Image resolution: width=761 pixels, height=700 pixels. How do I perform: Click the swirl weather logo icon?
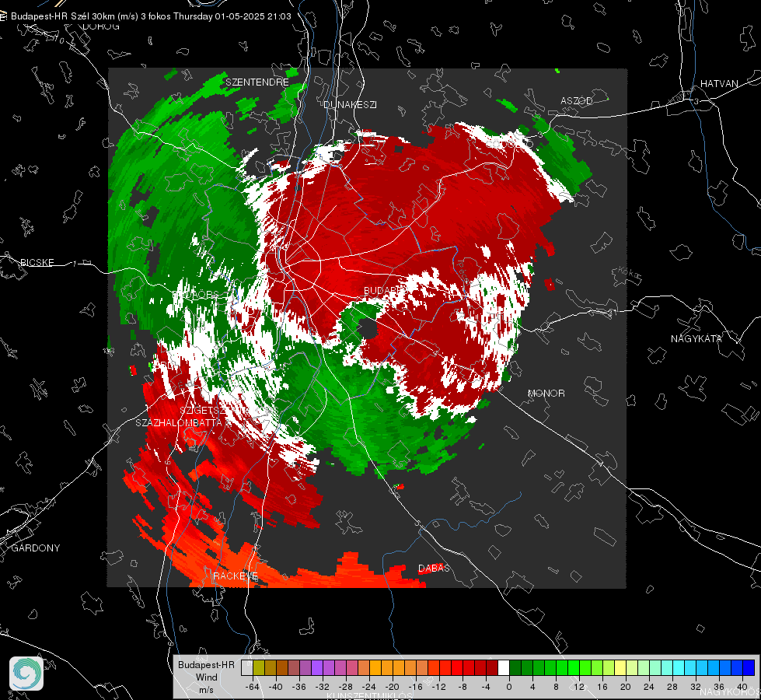pos(26,674)
